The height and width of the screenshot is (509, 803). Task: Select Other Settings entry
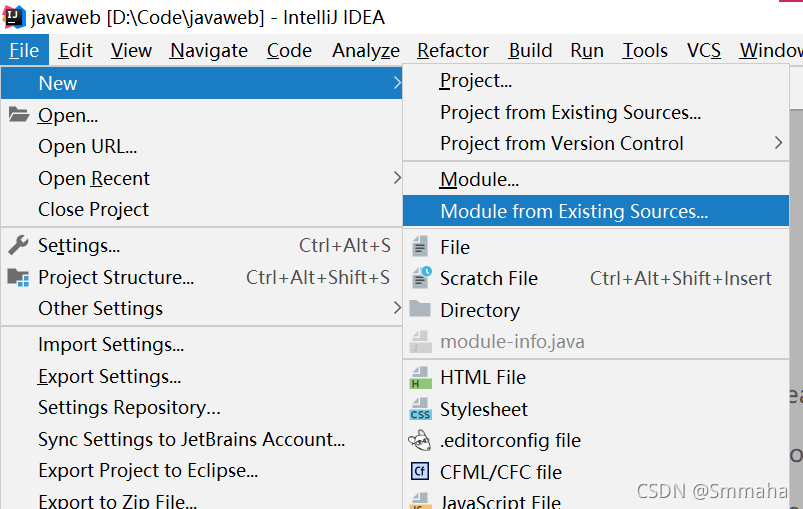[201, 308]
